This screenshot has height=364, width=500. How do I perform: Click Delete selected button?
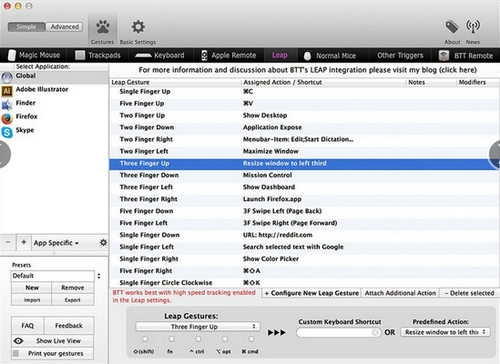469,293
